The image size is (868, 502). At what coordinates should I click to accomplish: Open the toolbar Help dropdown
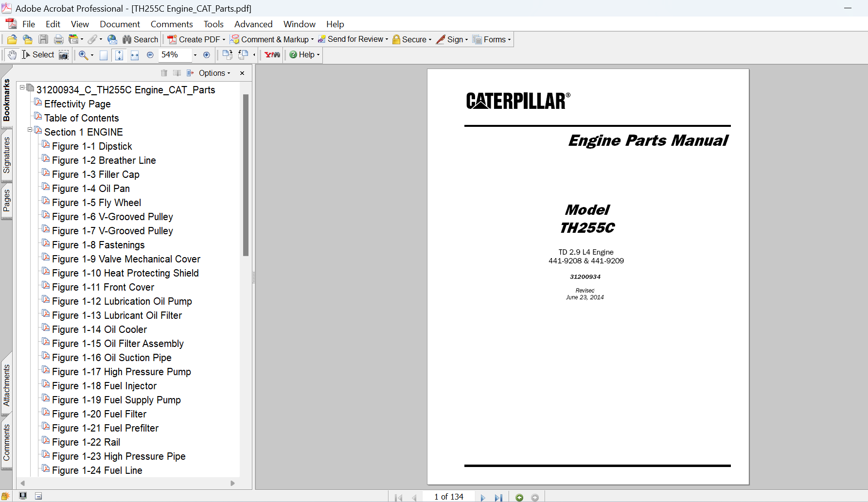(x=305, y=55)
